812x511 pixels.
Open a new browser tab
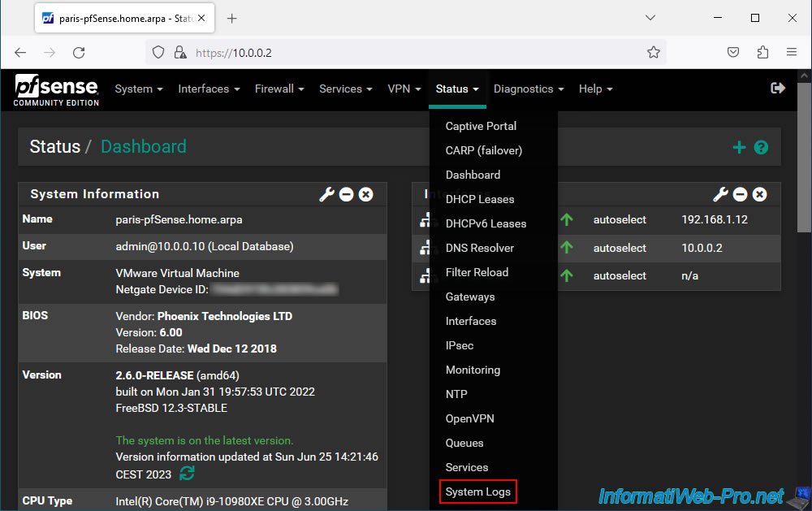[232, 19]
